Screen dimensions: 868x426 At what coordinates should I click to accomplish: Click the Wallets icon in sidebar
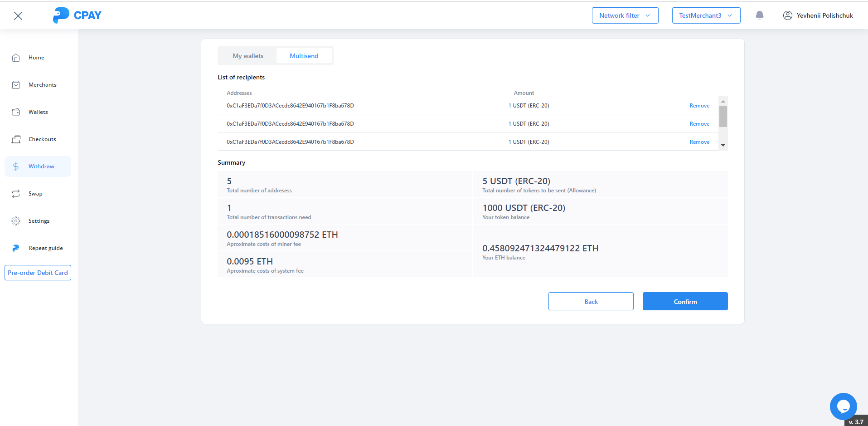16,112
